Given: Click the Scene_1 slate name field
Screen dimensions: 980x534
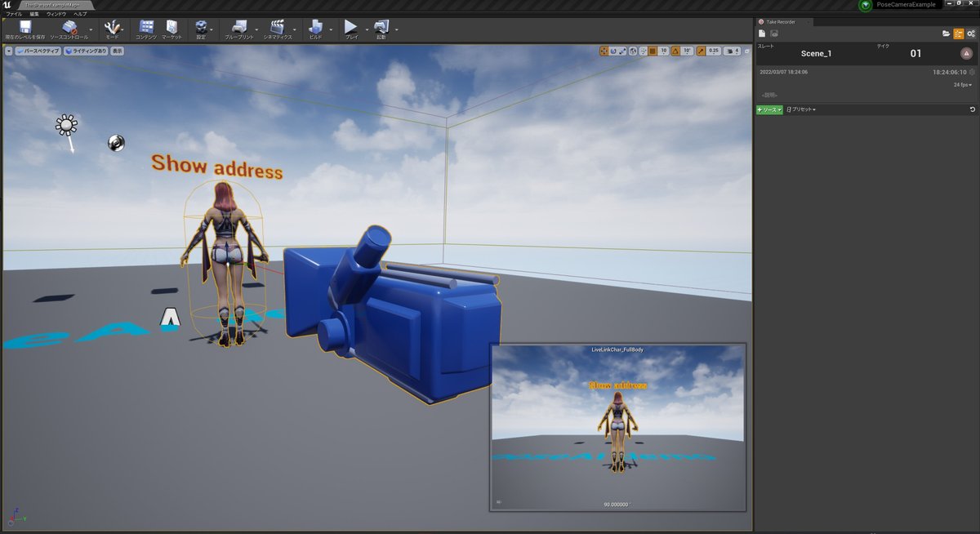Looking at the screenshot, I should tap(815, 54).
